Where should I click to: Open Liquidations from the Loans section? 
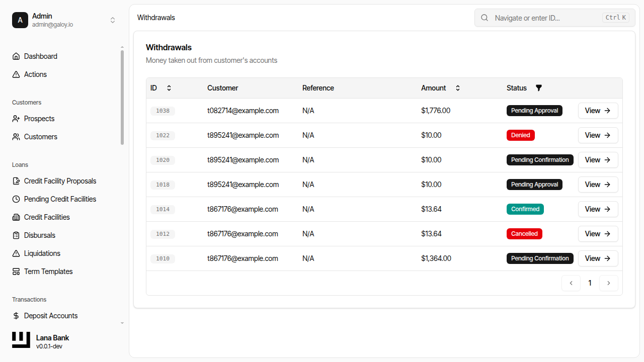pos(42,253)
